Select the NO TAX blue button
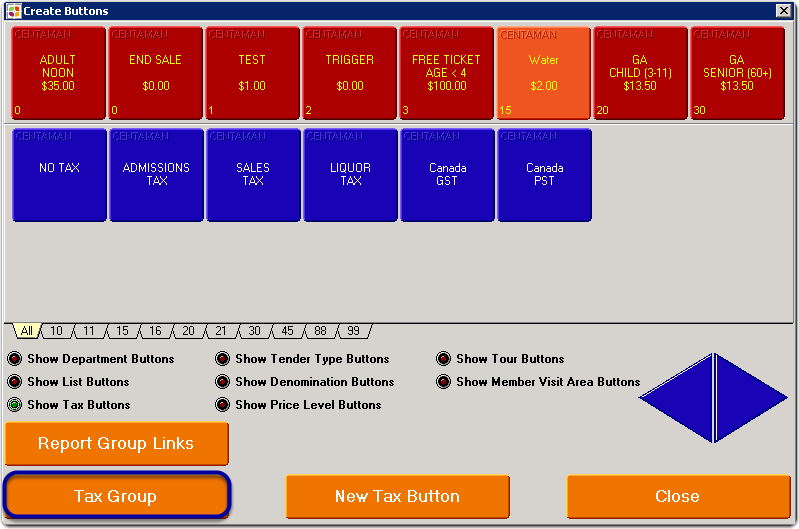This screenshot has width=799, height=529. click(59, 175)
